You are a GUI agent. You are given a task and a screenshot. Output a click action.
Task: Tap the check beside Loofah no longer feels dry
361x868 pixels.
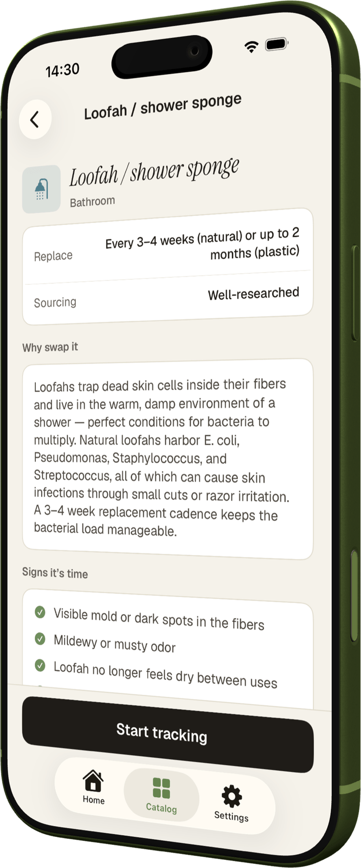[x=40, y=665]
